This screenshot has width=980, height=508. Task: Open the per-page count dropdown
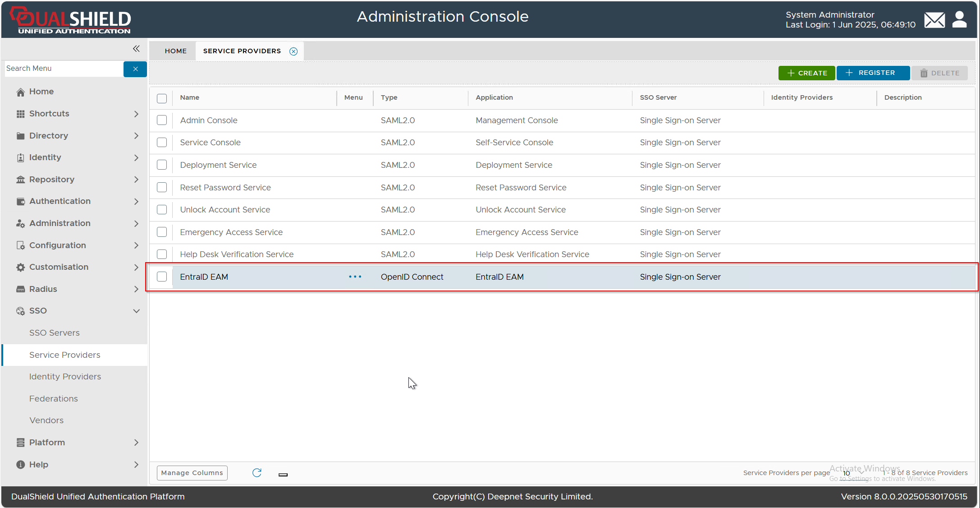853,473
